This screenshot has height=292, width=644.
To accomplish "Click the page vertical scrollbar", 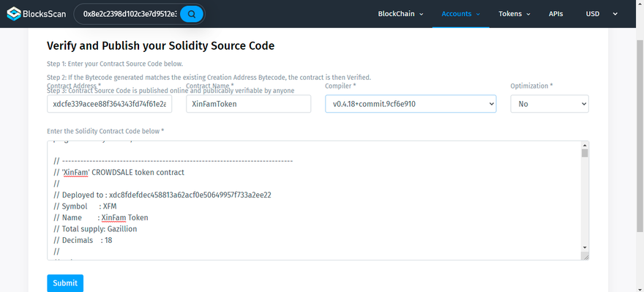I will point(640,135).
